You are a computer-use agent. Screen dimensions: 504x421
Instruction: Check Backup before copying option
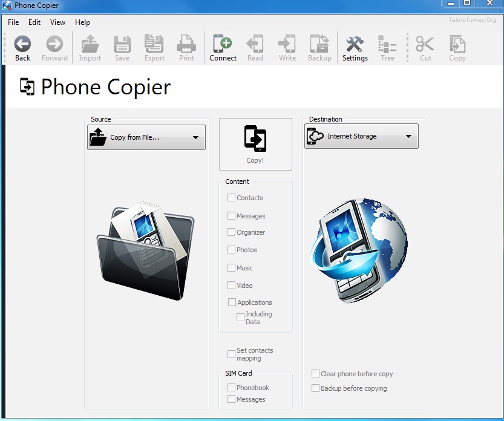(x=316, y=388)
